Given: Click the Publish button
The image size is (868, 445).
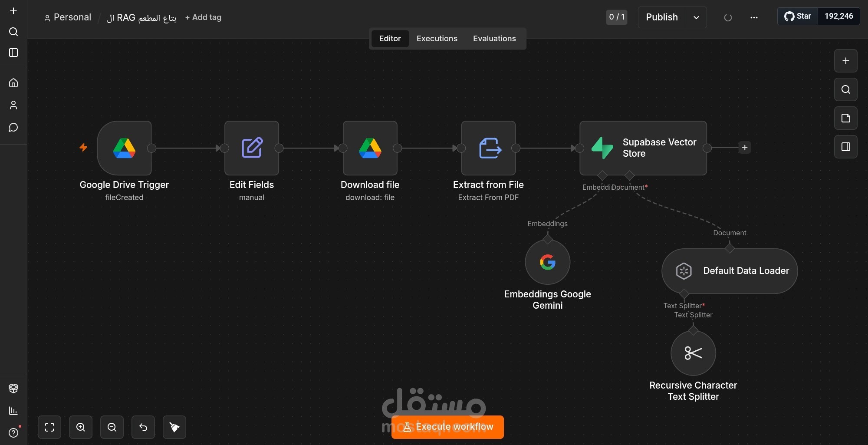Looking at the screenshot, I should click(x=662, y=17).
